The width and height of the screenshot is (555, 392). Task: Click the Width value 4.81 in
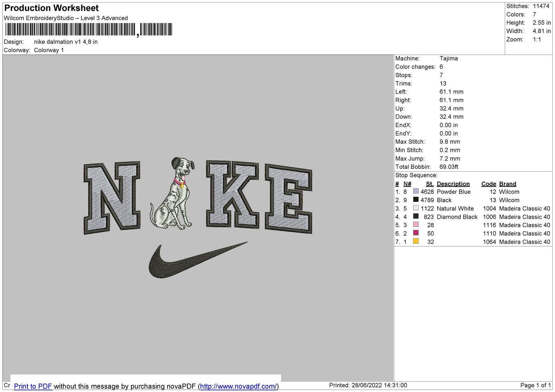click(x=542, y=31)
